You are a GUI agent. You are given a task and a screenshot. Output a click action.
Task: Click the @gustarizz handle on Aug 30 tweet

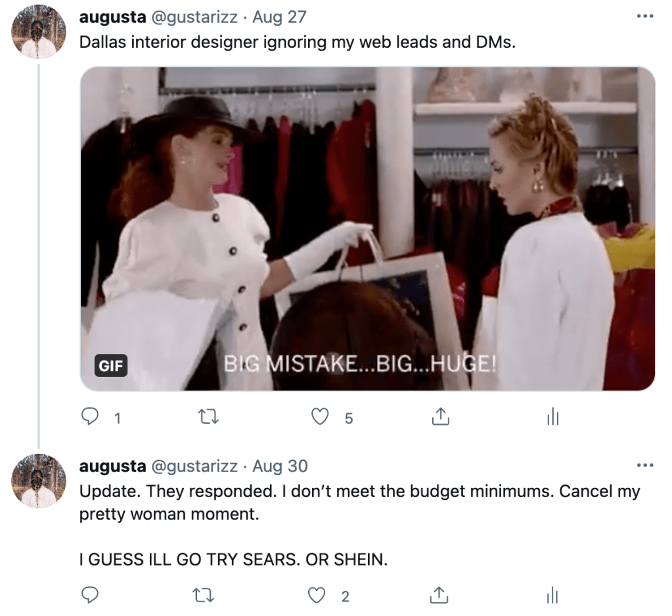tap(194, 466)
